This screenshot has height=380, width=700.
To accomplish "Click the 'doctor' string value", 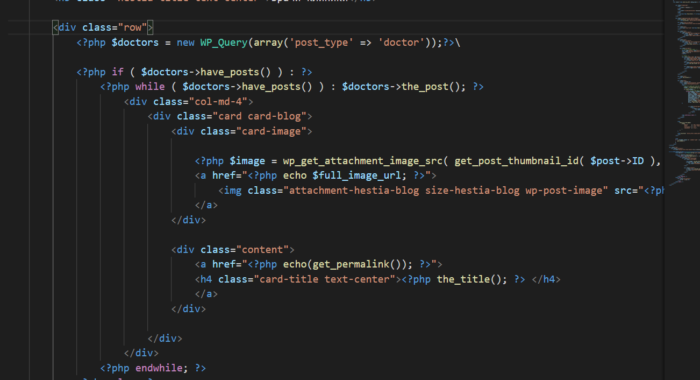I will (401, 43).
